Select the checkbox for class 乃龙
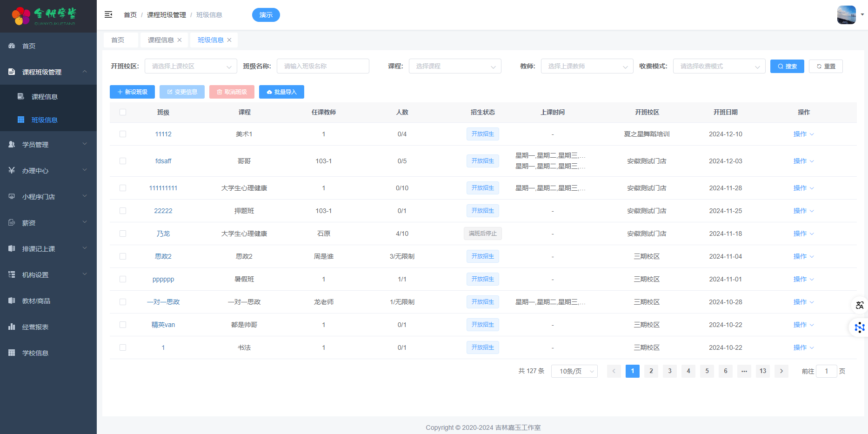The height and width of the screenshot is (434, 868). pyautogui.click(x=123, y=234)
